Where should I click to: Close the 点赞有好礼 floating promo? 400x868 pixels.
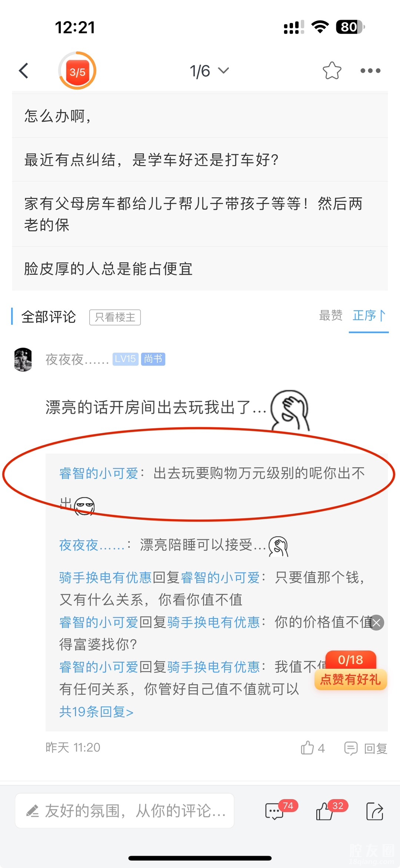coord(377,623)
